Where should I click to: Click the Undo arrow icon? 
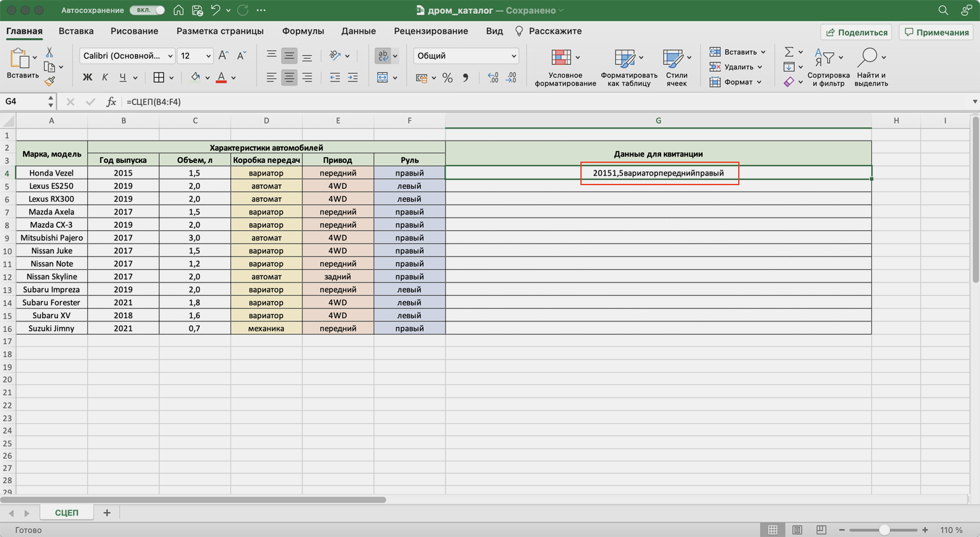215,10
